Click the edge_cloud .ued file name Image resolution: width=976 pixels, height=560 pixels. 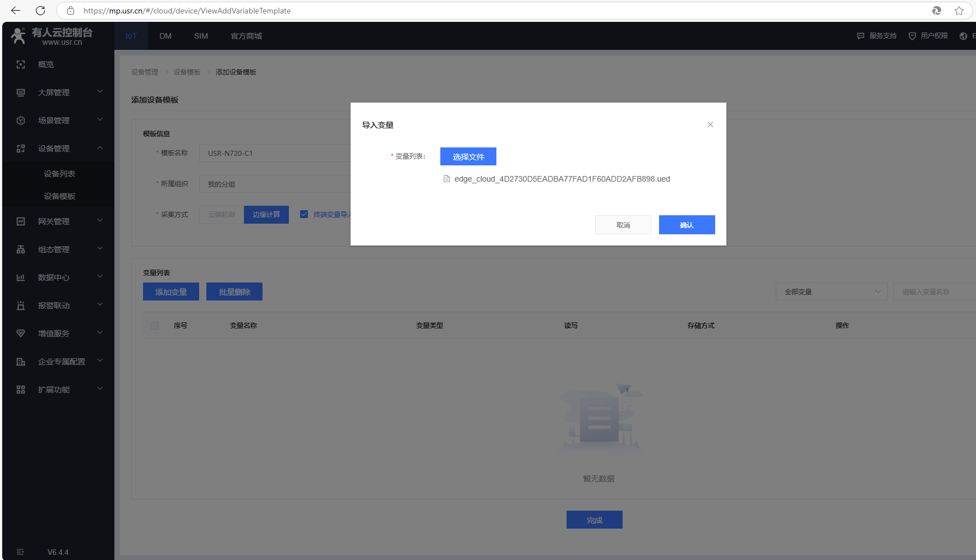point(562,179)
